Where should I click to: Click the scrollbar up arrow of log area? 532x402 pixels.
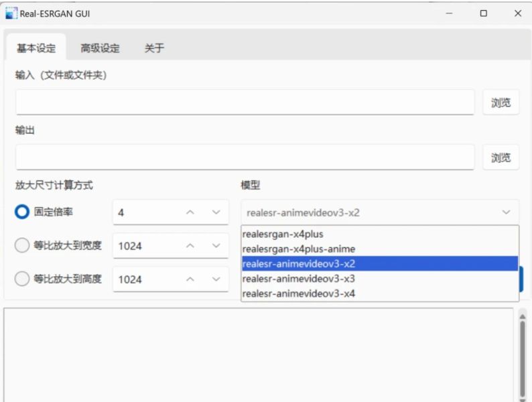523,316
